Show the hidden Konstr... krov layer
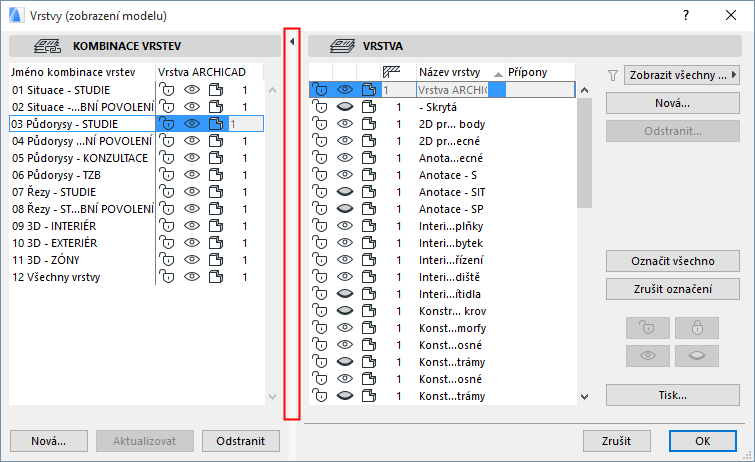The image size is (755, 462). coord(345,311)
